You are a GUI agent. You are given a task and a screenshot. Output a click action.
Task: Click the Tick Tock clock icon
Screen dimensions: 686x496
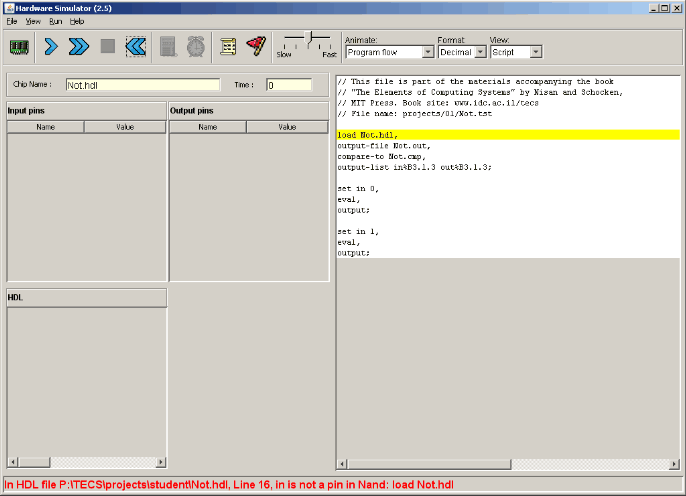[196, 46]
